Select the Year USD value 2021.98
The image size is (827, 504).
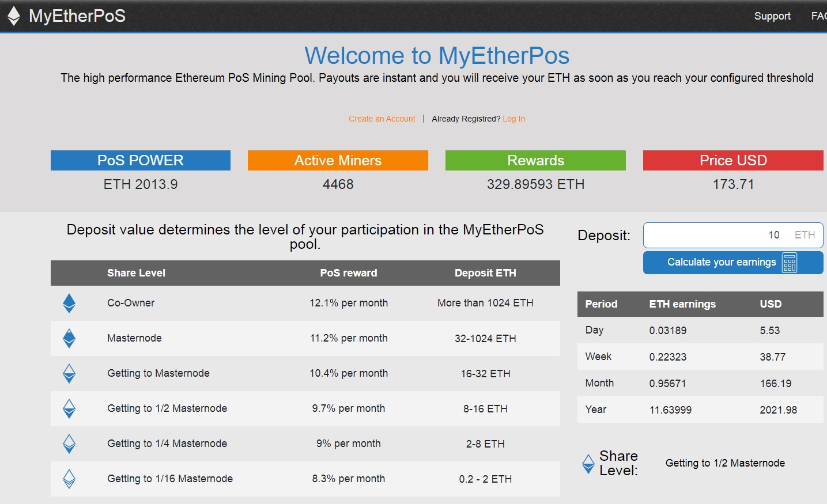point(778,410)
